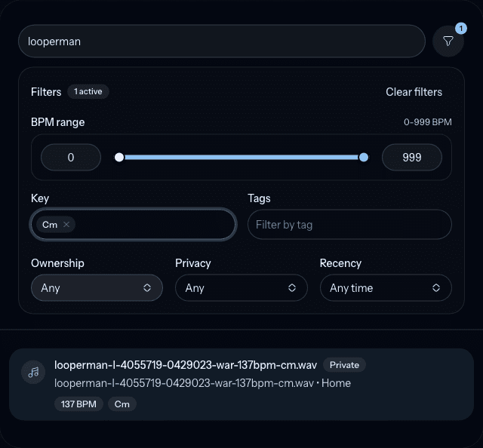
Task: Click the 137 BPM tag on the result
Action: (78, 404)
